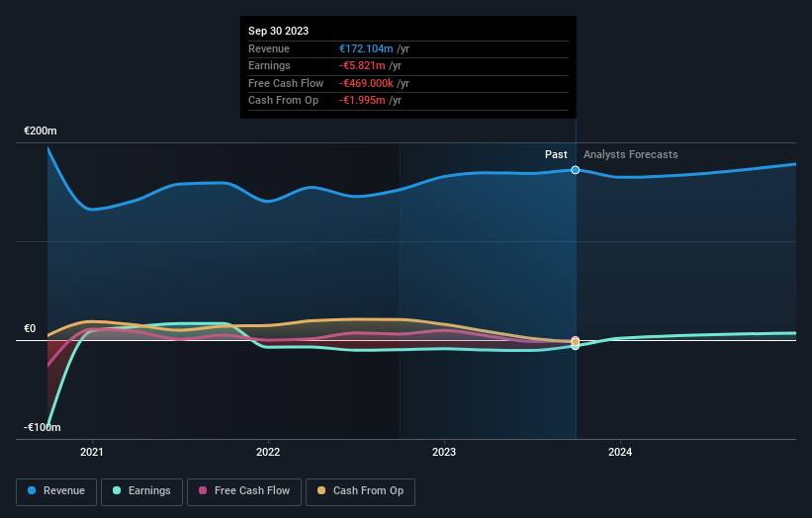
Task: Click the 2021 x-axis label
Action: [92, 453]
